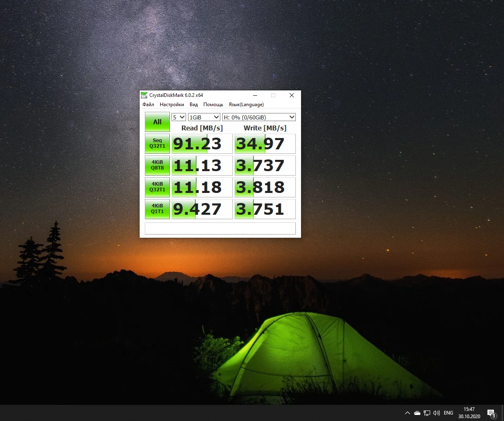
Task: Open the notification center icon
Action: (491, 413)
